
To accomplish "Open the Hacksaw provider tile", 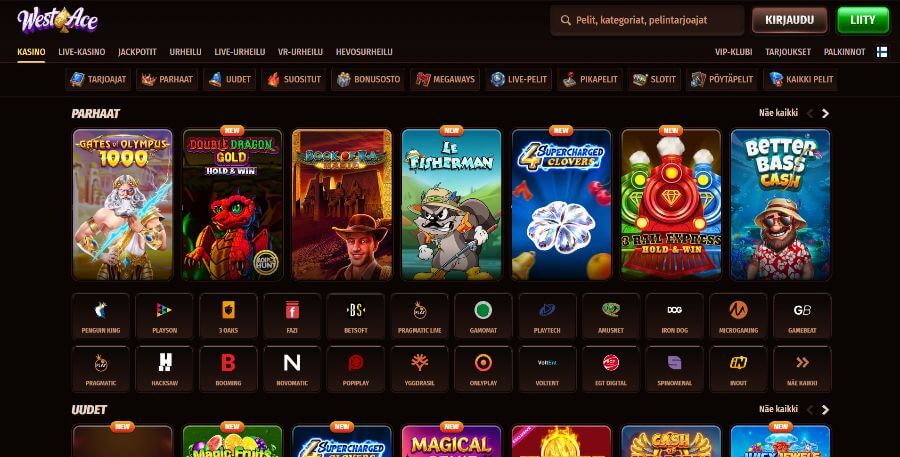I will pyautogui.click(x=165, y=369).
